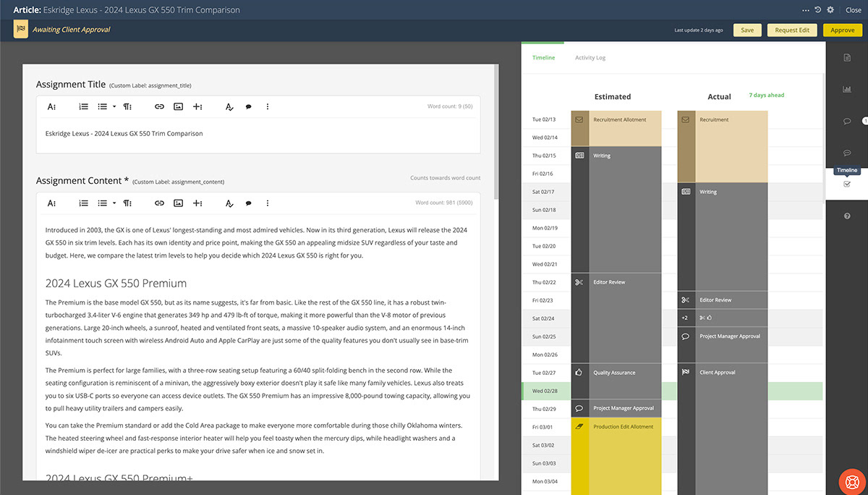Approve the article
Viewport: 868px width, 495px height.
click(x=843, y=30)
